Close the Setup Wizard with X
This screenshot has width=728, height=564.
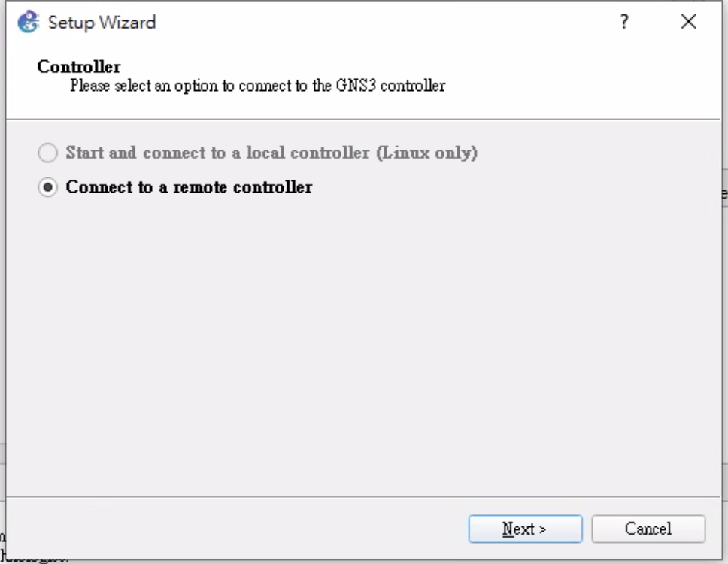[x=688, y=22]
